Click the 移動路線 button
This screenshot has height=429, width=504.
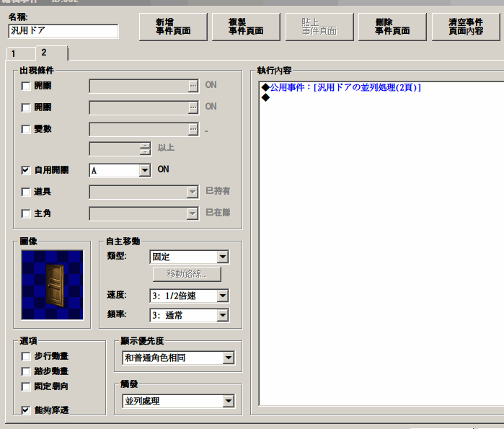[187, 274]
